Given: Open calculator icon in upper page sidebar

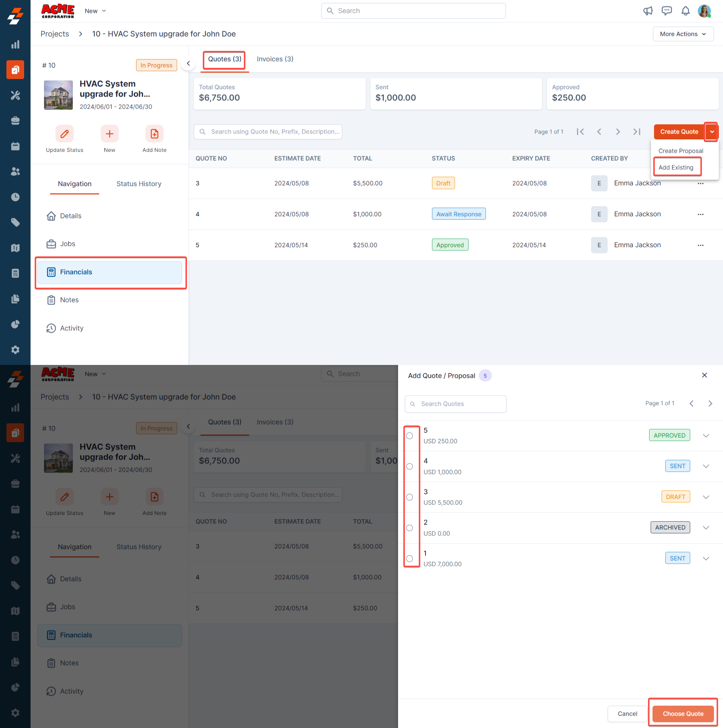Looking at the screenshot, I should [15, 273].
